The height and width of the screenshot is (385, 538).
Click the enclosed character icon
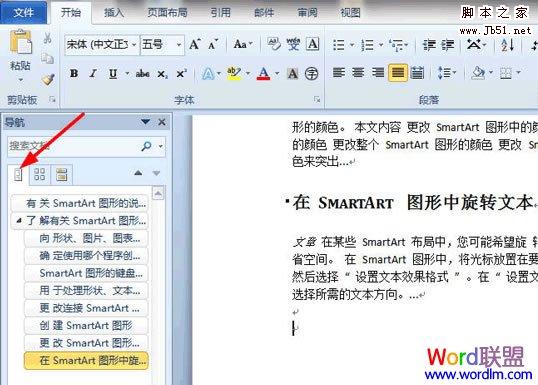312,73
